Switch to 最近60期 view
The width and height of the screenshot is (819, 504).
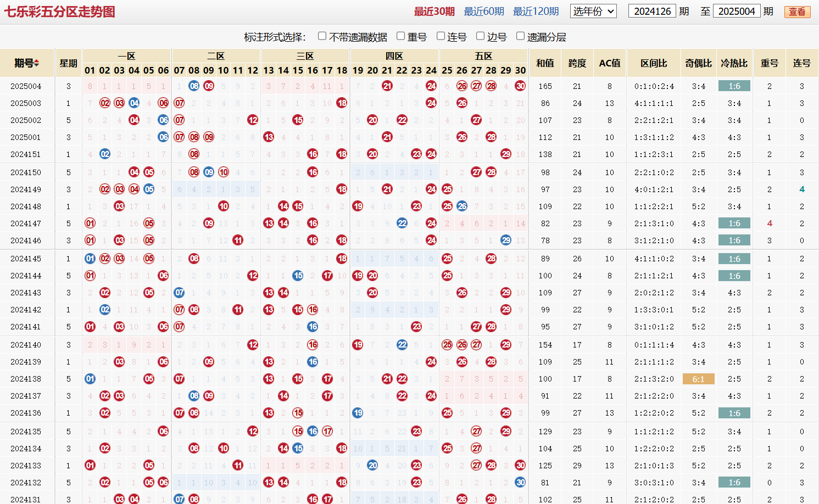484,12
